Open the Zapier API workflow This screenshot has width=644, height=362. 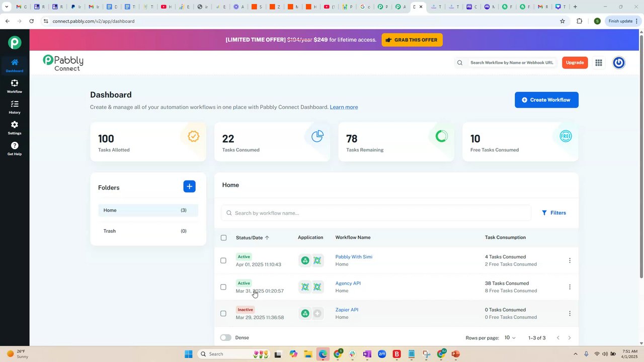[x=347, y=310]
